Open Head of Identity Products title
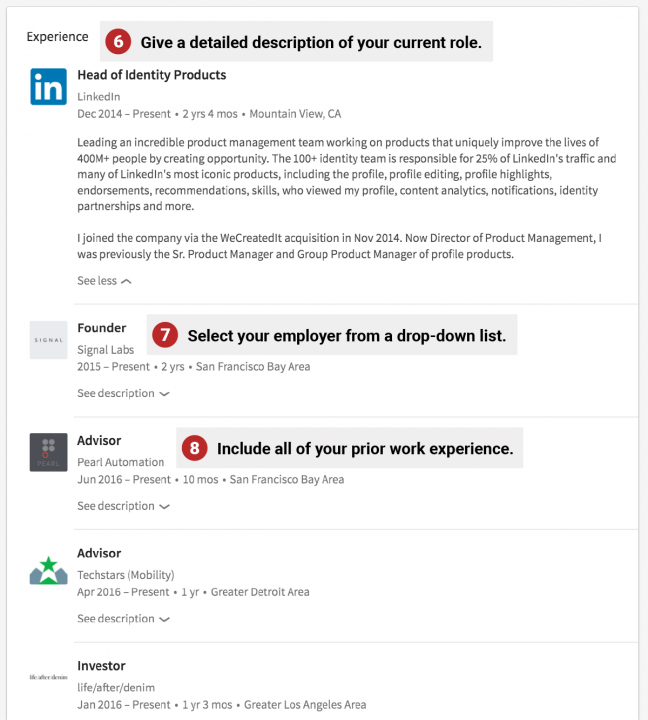Screen dimensions: 648x720 [x=151, y=75]
